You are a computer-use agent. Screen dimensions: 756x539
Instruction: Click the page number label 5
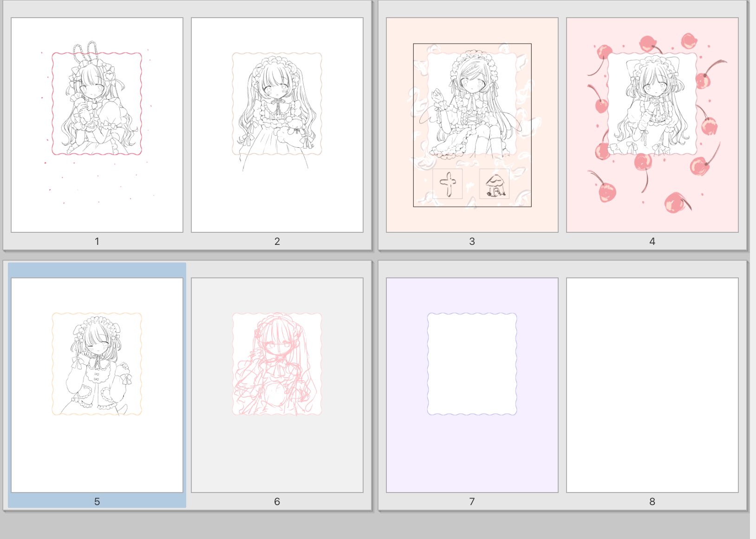(97, 501)
